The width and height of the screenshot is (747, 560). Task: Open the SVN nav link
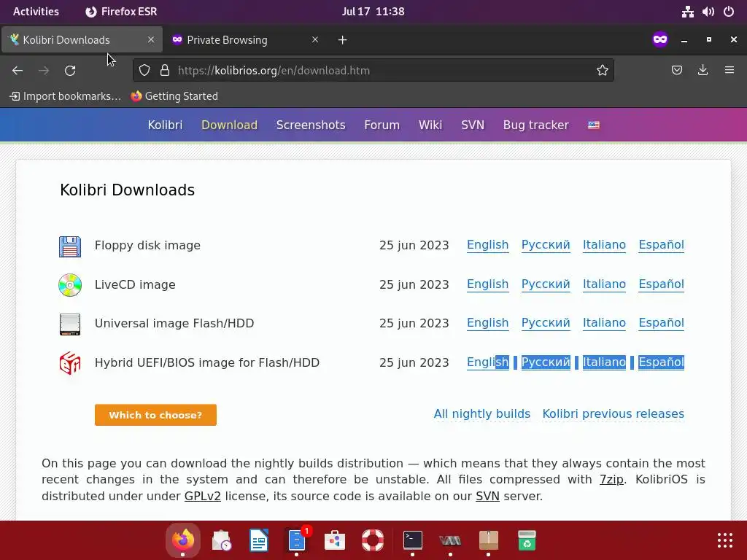(473, 125)
